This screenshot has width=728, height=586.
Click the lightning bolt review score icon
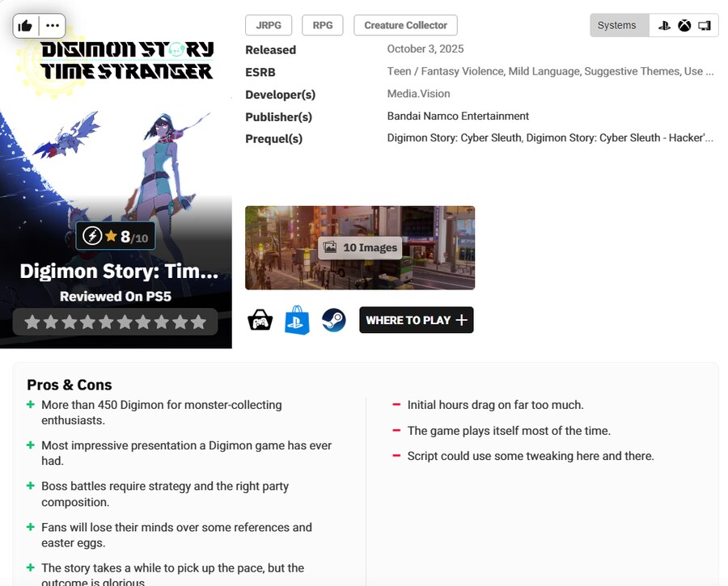pyautogui.click(x=93, y=236)
